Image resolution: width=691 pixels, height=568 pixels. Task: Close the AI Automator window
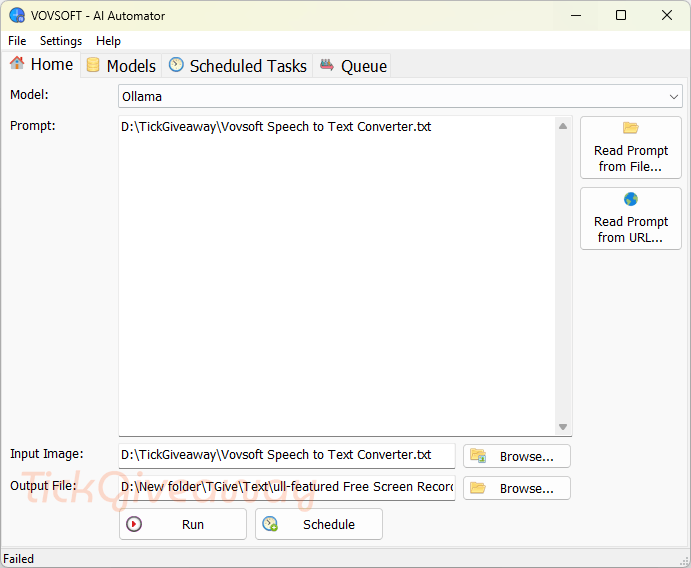(x=667, y=15)
